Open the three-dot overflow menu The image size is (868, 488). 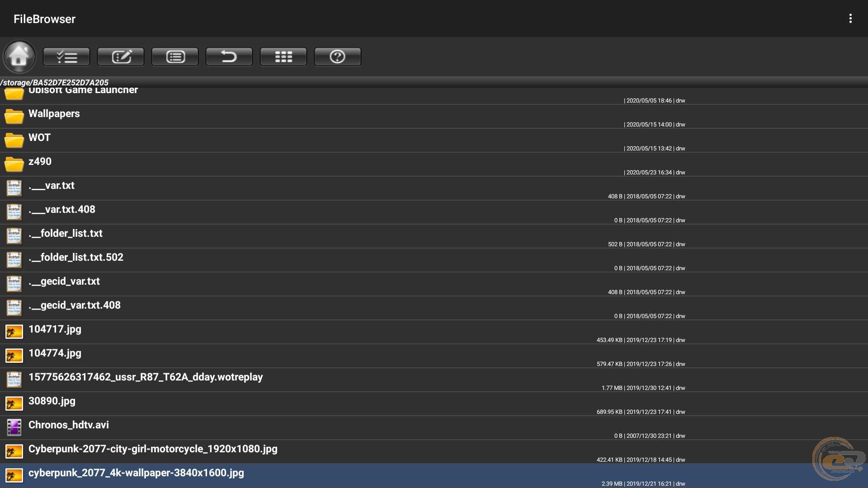point(850,19)
